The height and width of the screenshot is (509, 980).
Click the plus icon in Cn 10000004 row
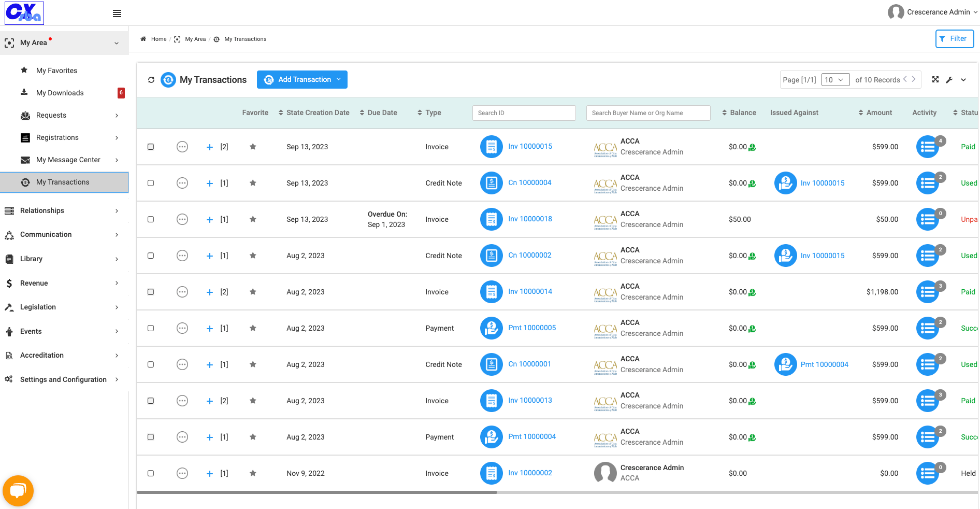point(210,183)
